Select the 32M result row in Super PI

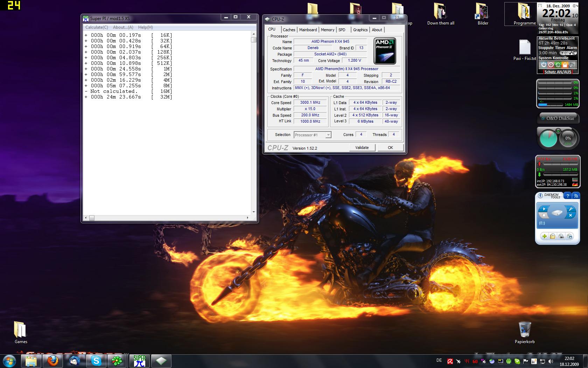[x=128, y=97]
